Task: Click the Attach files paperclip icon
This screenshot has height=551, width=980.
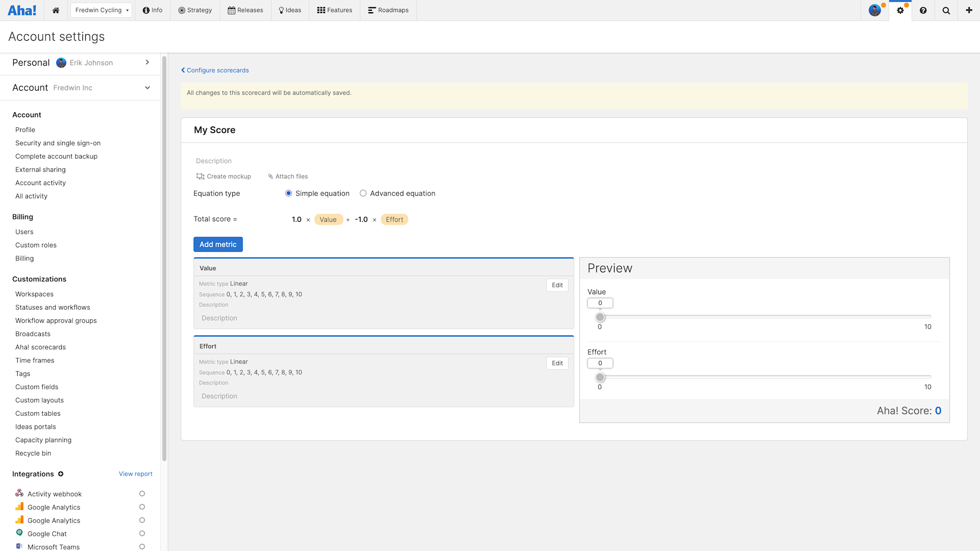Action: tap(270, 176)
